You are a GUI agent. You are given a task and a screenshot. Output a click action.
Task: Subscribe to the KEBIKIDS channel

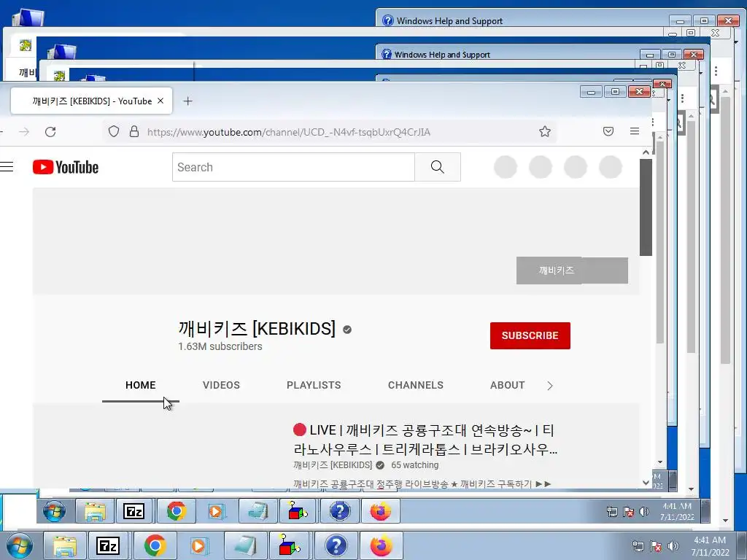[530, 335]
